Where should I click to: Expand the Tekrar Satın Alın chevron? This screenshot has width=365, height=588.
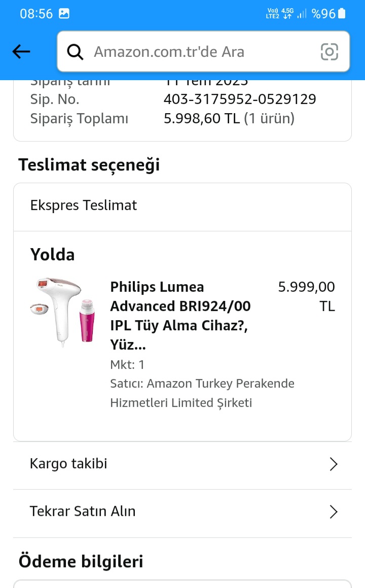tap(333, 512)
